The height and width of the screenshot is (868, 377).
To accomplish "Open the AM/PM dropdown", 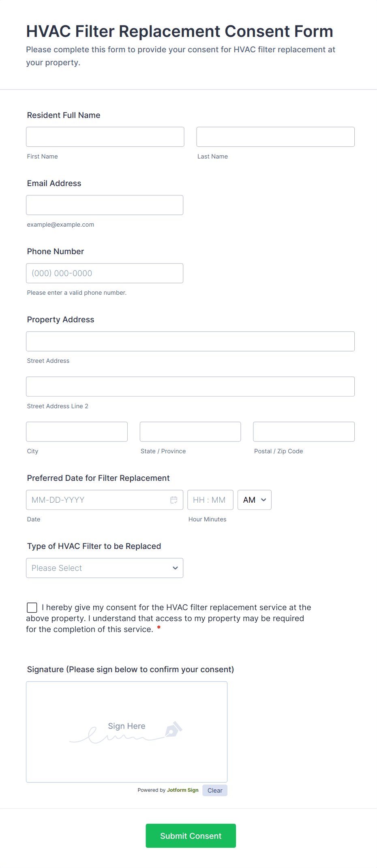I will click(x=254, y=500).
